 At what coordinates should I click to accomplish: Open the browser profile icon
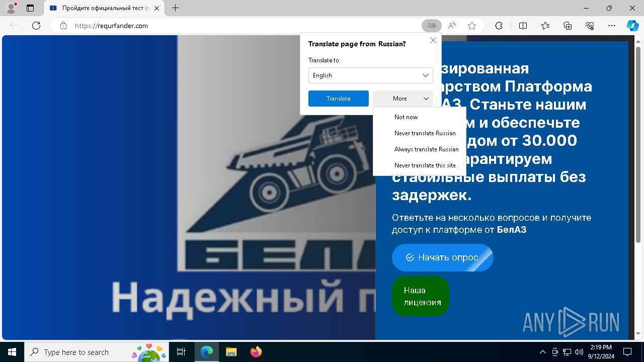[11, 8]
